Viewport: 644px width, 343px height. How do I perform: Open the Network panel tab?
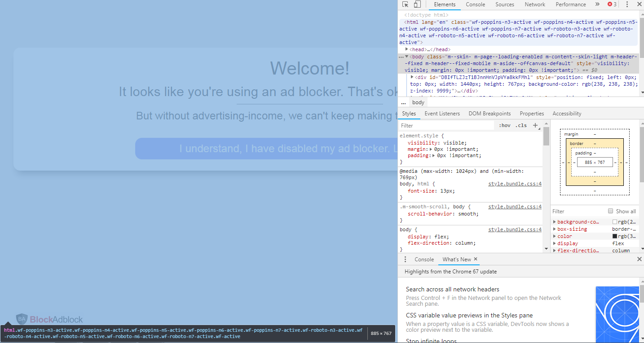point(535,4)
